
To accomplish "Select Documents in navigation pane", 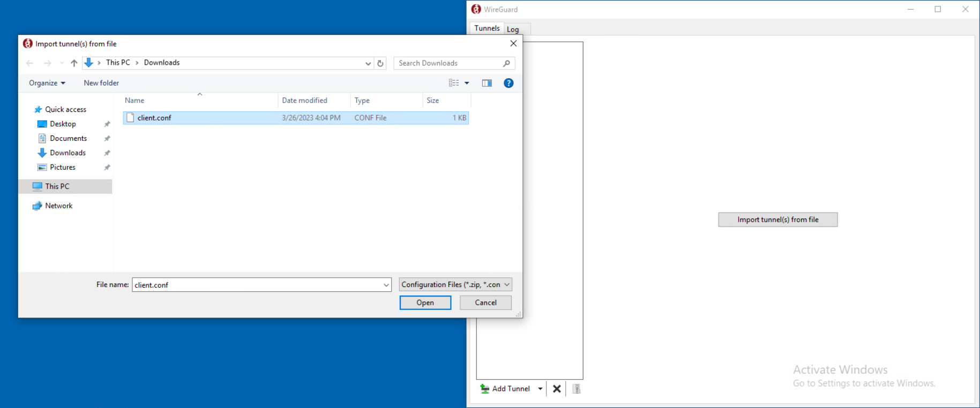I will (x=68, y=138).
